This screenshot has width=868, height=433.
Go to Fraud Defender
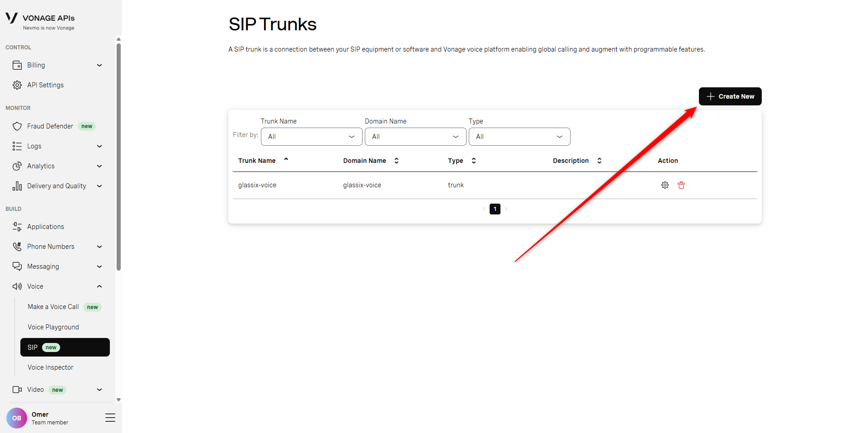(50, 126)
